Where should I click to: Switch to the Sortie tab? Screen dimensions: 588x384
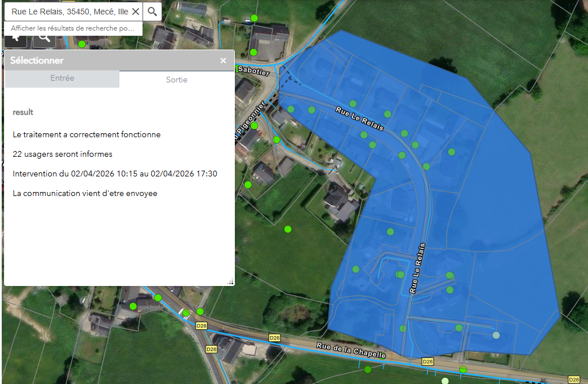point(177,80)
